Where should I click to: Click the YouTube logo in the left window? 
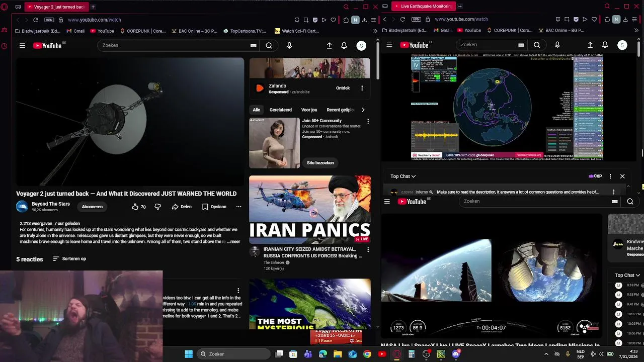[x=47, y=46]
